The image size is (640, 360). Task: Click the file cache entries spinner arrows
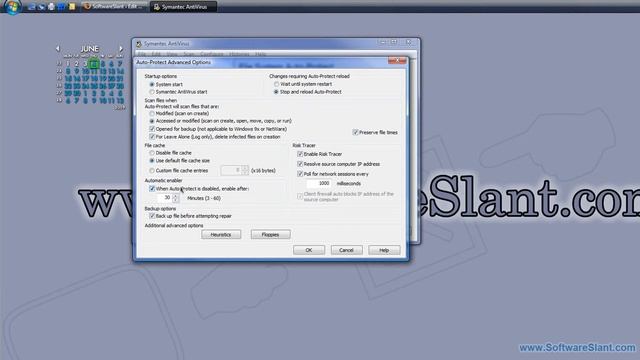(244, 170)
